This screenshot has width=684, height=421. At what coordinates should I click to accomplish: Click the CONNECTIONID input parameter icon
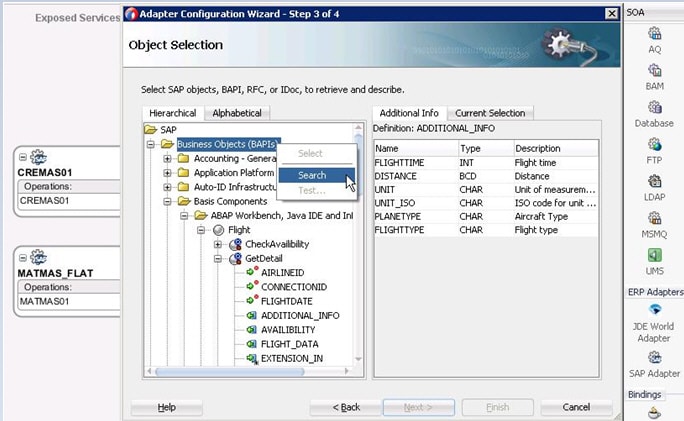(252, 286)
